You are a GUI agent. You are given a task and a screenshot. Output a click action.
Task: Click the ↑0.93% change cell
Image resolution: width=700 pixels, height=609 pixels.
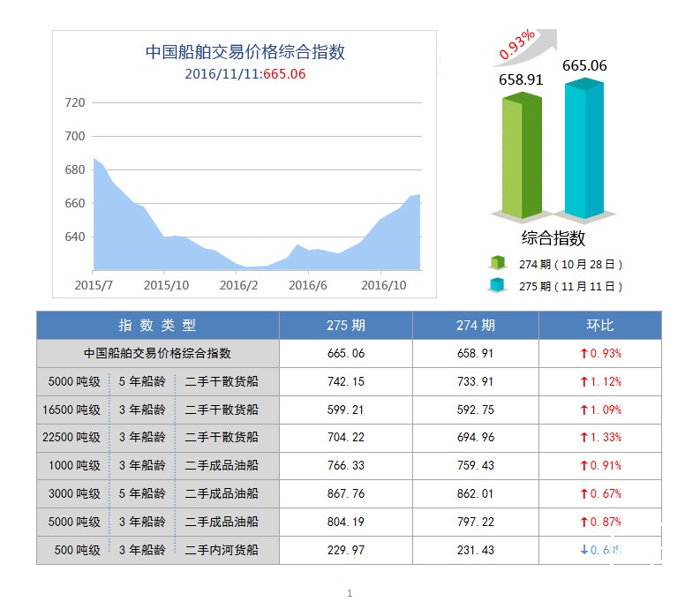(x=600, y=353)
